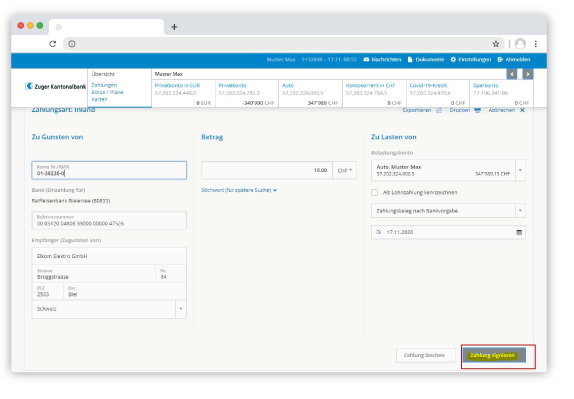Click the Strasse field
The image size is (574, 399).
pos(94,273)
